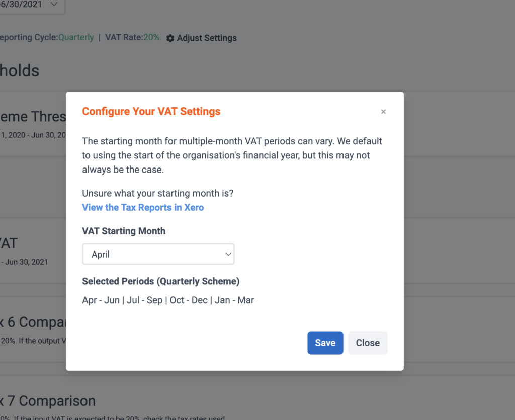Click the Apr - Jun quarterly periods text
This screenshot has width=515, height=420.
tap(168, 300)
